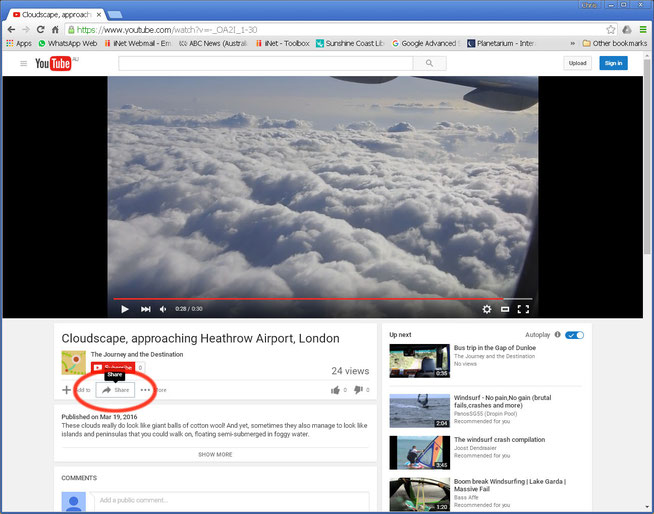654x514 pixels.
Task: Click the Share button
Action: click(x=115, y=390)
